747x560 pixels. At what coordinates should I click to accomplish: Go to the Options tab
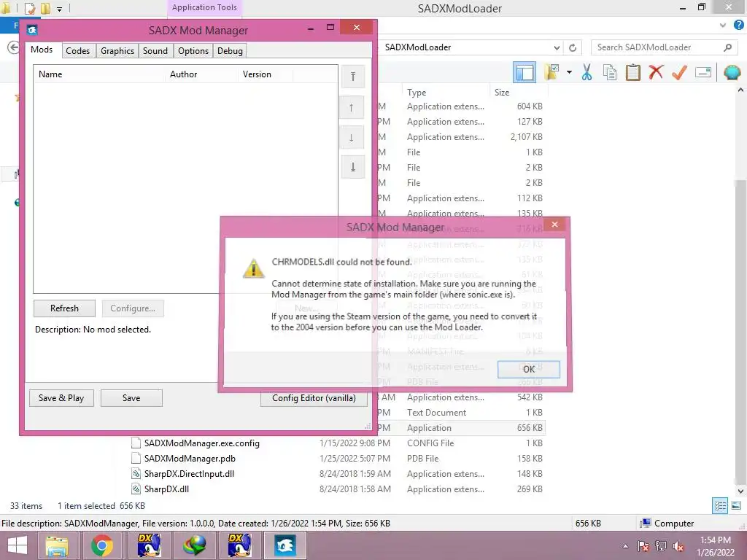[193, 51]
